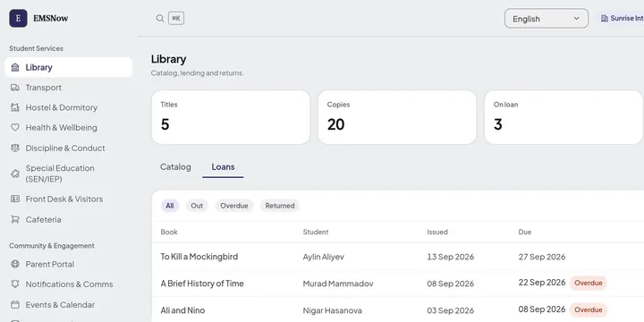Filter loans by Returned
644x322 pixels.
(280, 206)
